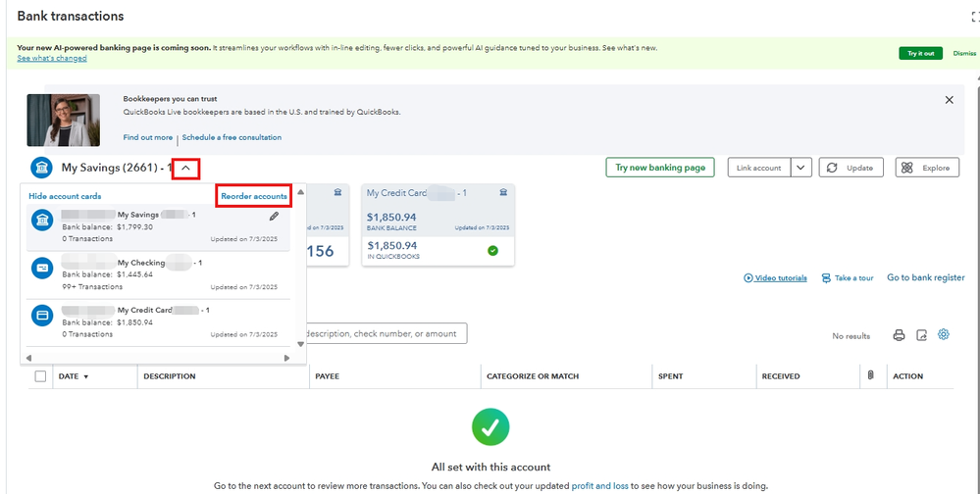Click the Reorder accounts link
Image resolution: width=980 pixels, height=494 pixels.
pyautogui.click(x=254, y=196)
